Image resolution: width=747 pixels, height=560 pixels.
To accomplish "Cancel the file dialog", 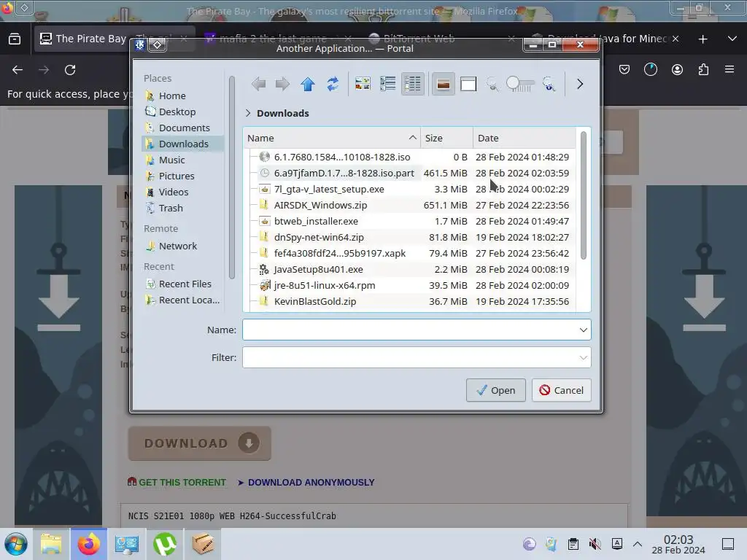I will [561, 391].
